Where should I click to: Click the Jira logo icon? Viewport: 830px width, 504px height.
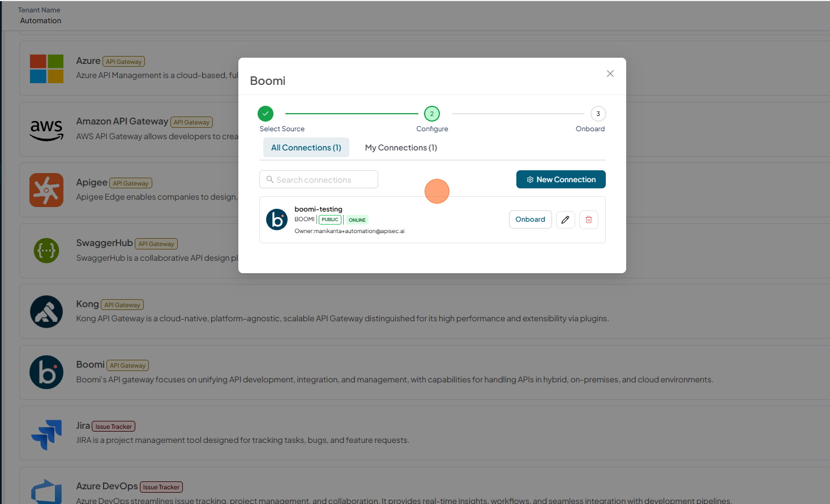click(x=46, y=434)
